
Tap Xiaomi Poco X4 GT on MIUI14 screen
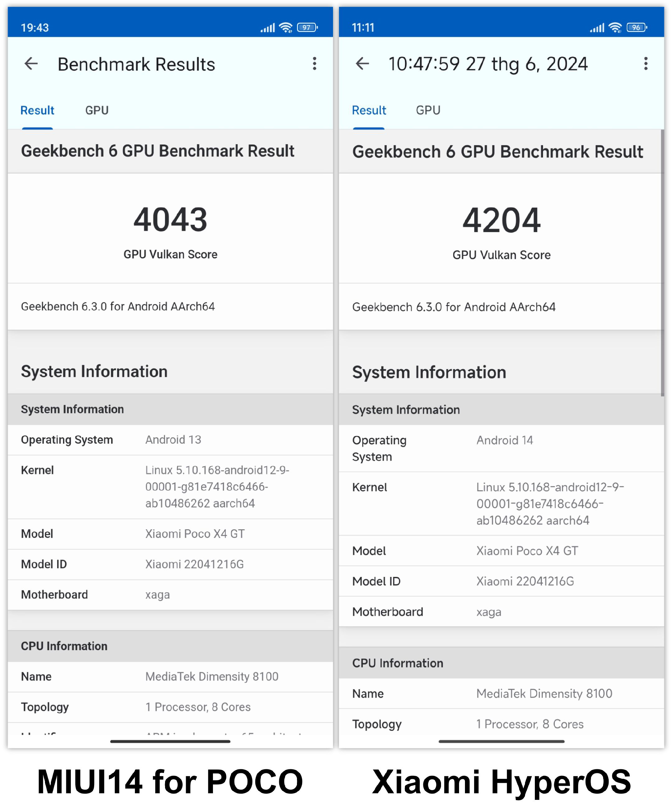195,534
